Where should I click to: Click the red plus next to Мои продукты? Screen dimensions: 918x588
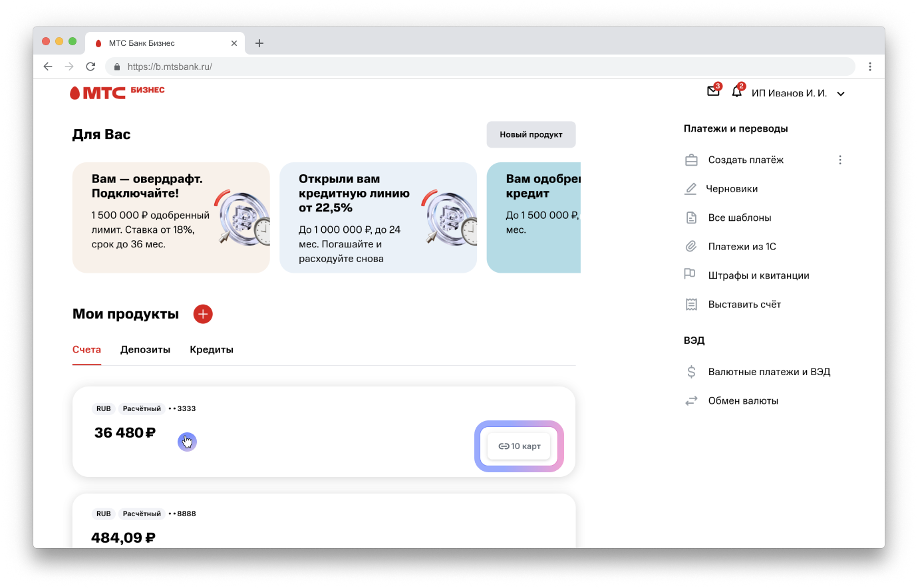coord(203,314)
